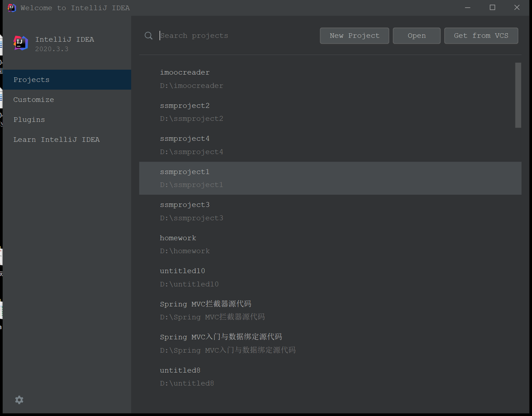Click path D:\imoocreader
532x416 pixels.
[192, 85]
